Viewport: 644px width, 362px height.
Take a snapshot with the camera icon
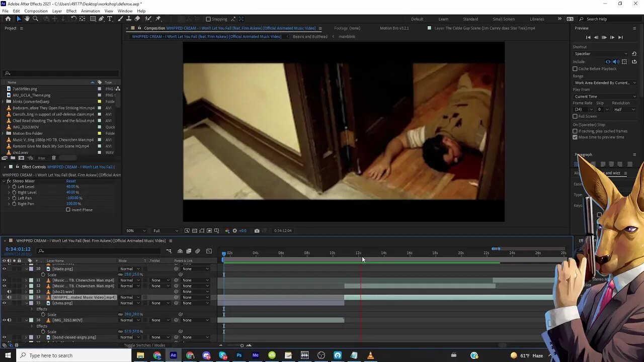pos(257,231)
